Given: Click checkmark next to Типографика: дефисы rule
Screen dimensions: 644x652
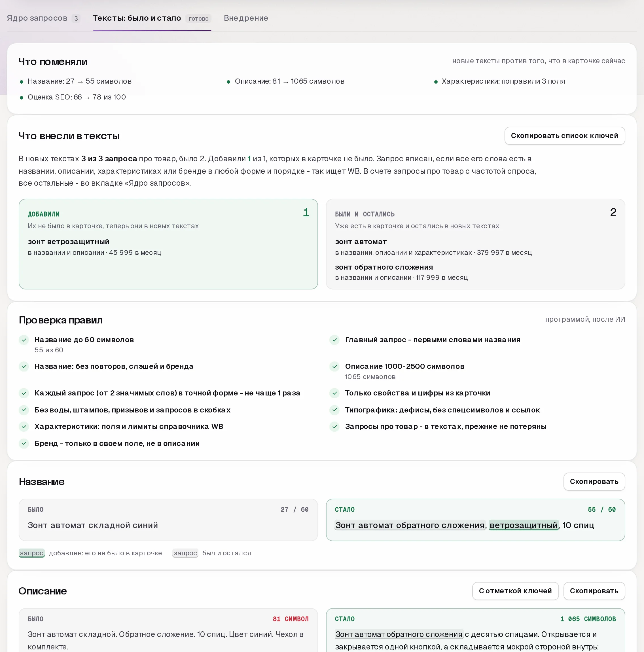Looking at the screenshot, I should (x=334, y=410).
